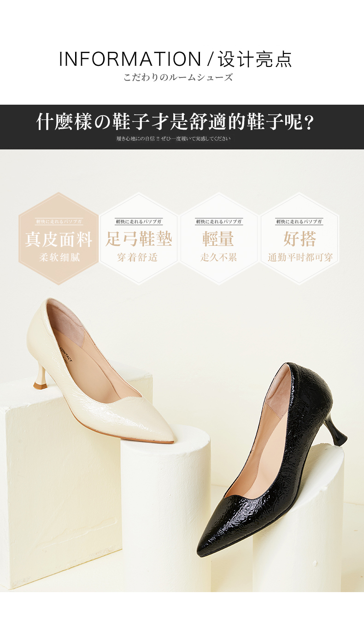Tap the 輕量 hexagon badge

pos(219,239)
